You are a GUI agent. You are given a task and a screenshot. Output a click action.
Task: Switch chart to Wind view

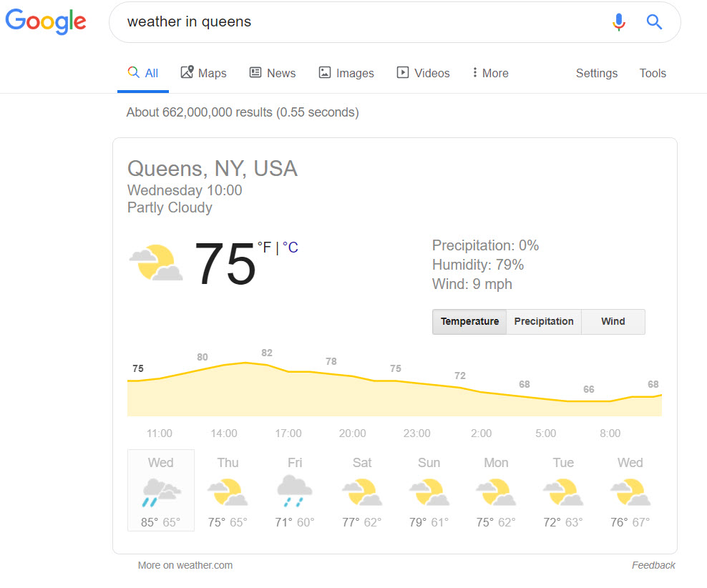[613, 322]
